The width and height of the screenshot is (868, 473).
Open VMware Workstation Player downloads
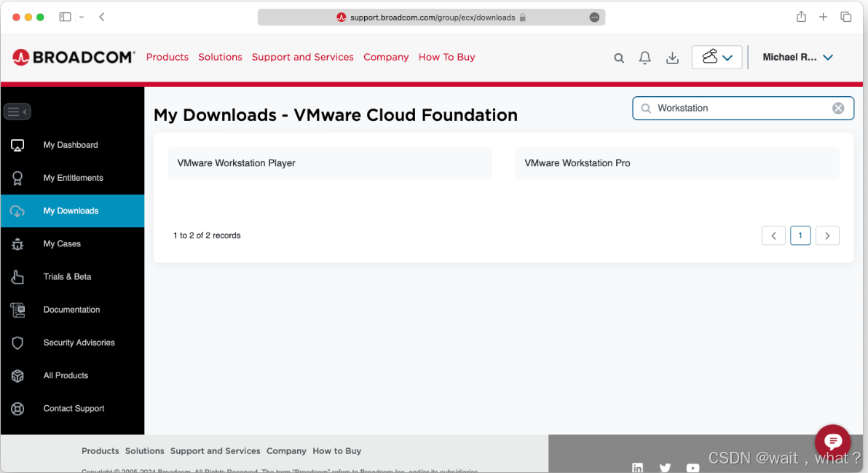[330, 163]
